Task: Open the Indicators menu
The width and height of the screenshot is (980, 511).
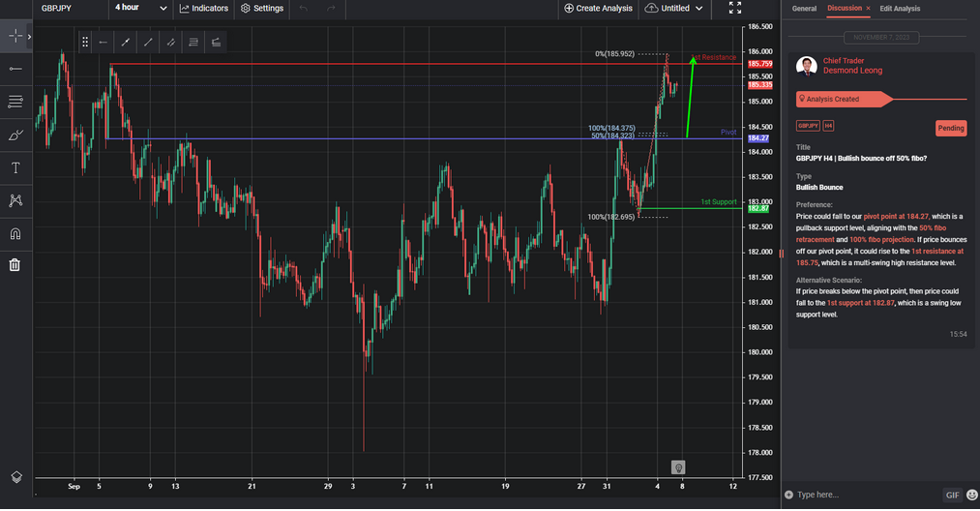Action: 204,8
